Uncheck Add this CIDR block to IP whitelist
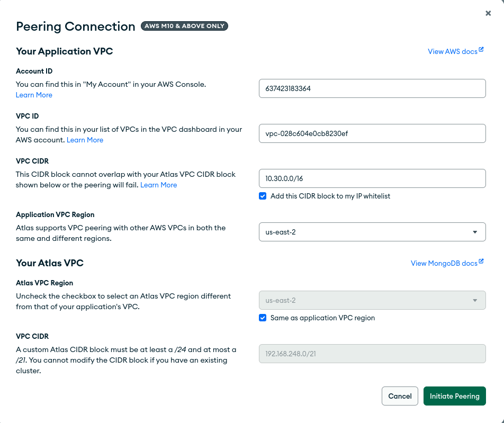Viewport: 504px width, 423px height. point(263,196)
